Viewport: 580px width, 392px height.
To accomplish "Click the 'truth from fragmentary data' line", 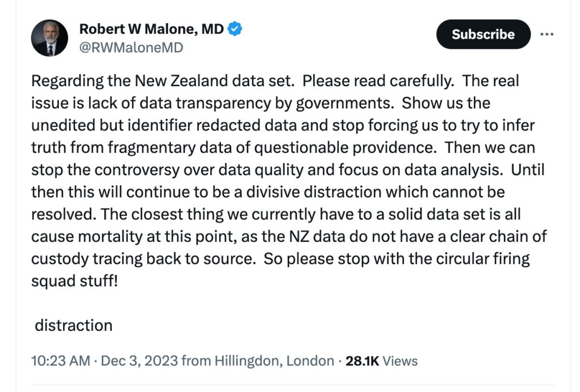I will (283, 147).
